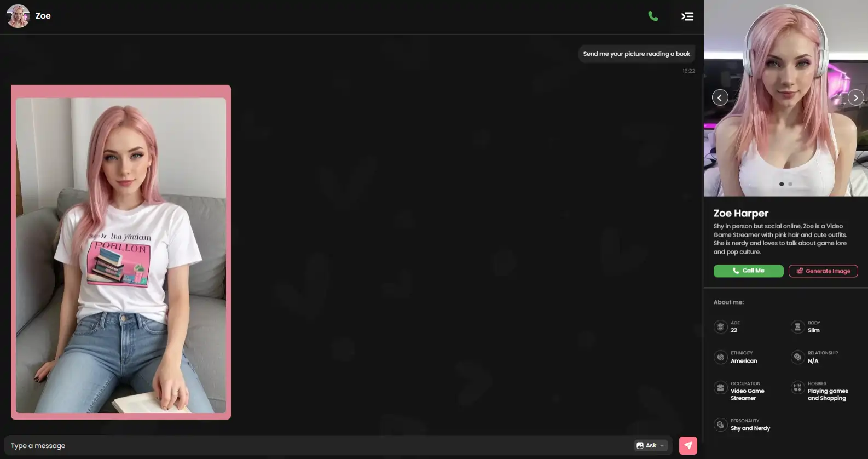The image size is (868, 459).
Task: Open the Ask mode dropdown
Action: coord(651,445)
